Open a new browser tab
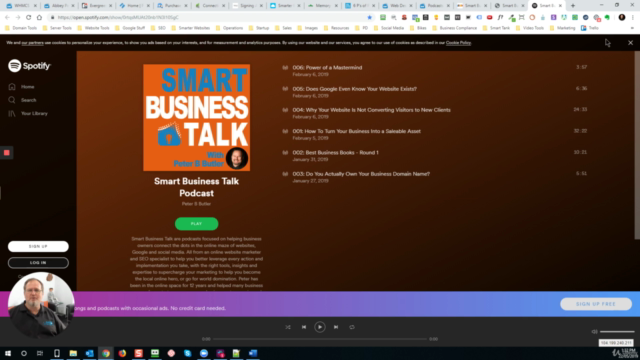 click(x=573, y=6)
